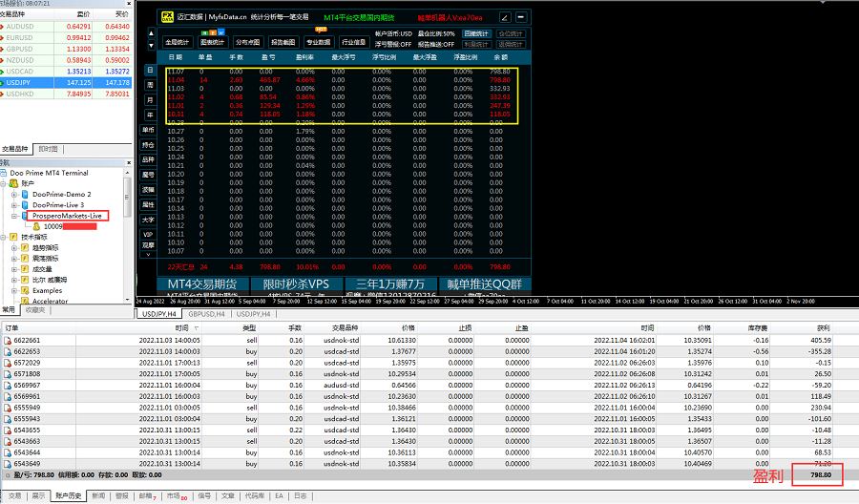
Task: Open the 邮箱 mailbox tab
Action: tap(147, 496)
